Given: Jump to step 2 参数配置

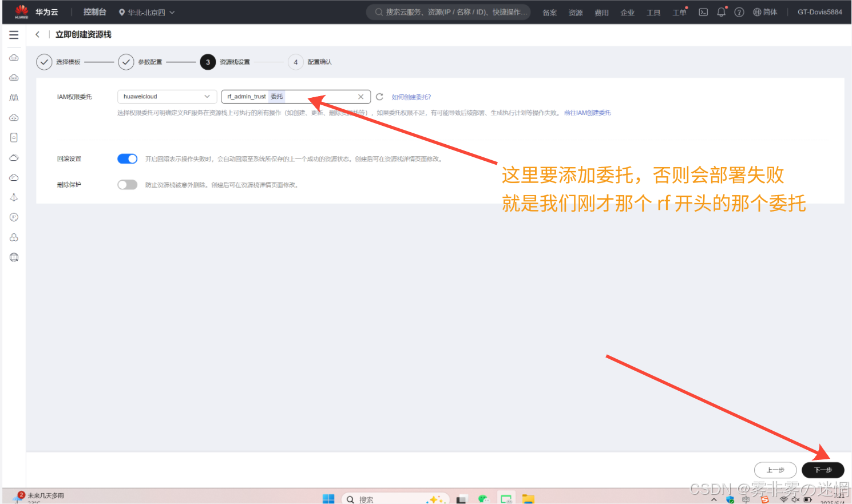Looking at the screenshot, I should tap(141, 62).
